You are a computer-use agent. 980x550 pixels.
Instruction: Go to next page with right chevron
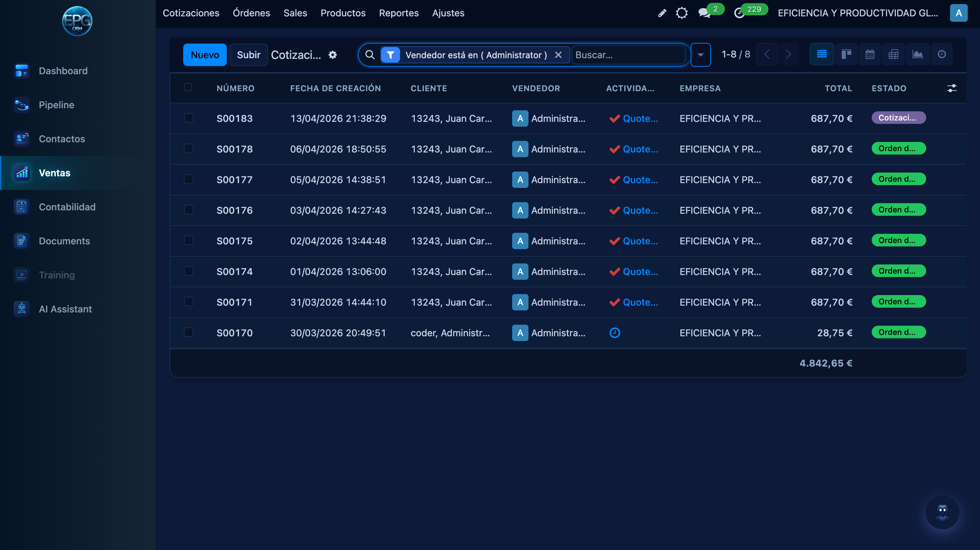pos(788,54)
